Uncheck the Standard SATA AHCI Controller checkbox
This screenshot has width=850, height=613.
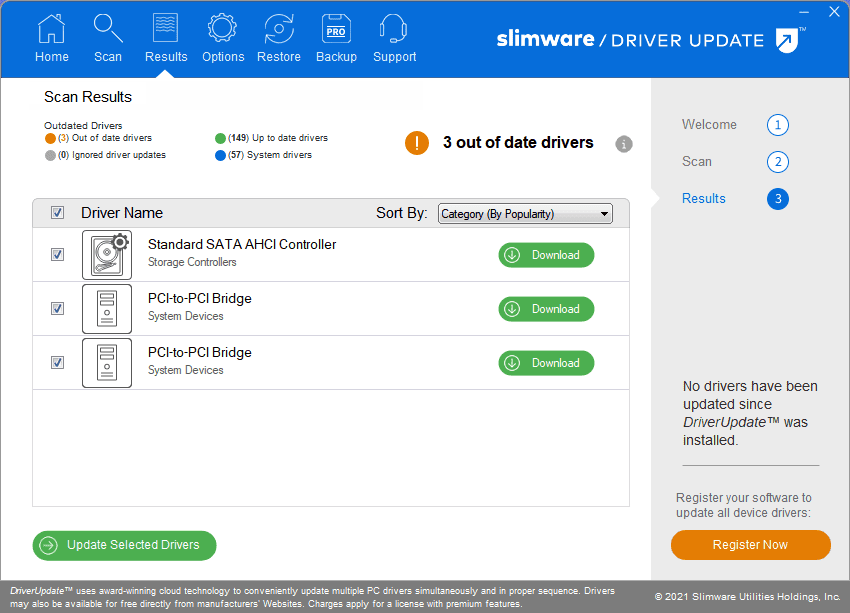pos(58,255)
